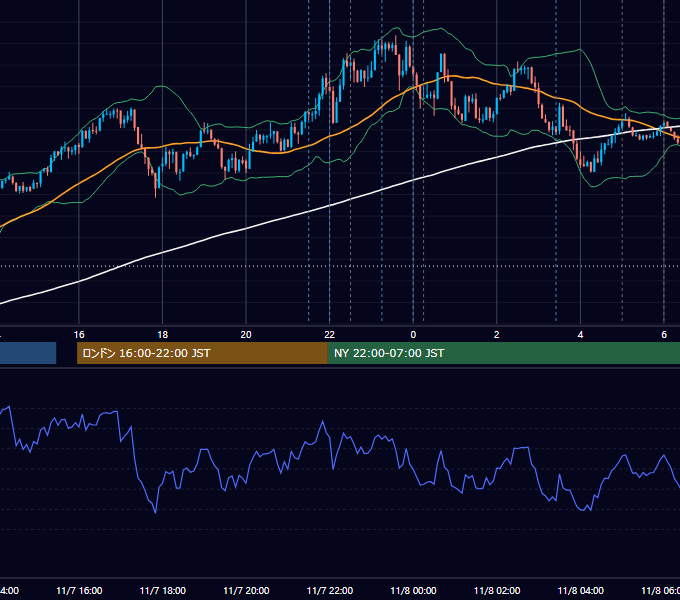This screenshot has height=600, width=680.
Task: Click the 11/8 04:00 date label
Action: pyautogui.click(x=581, y=590)
